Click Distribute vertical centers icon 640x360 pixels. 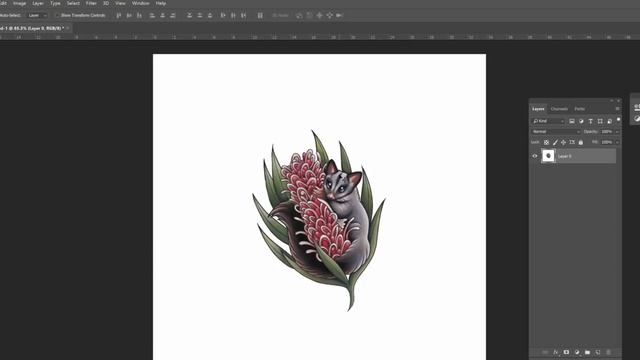click(x=200, y=16)
